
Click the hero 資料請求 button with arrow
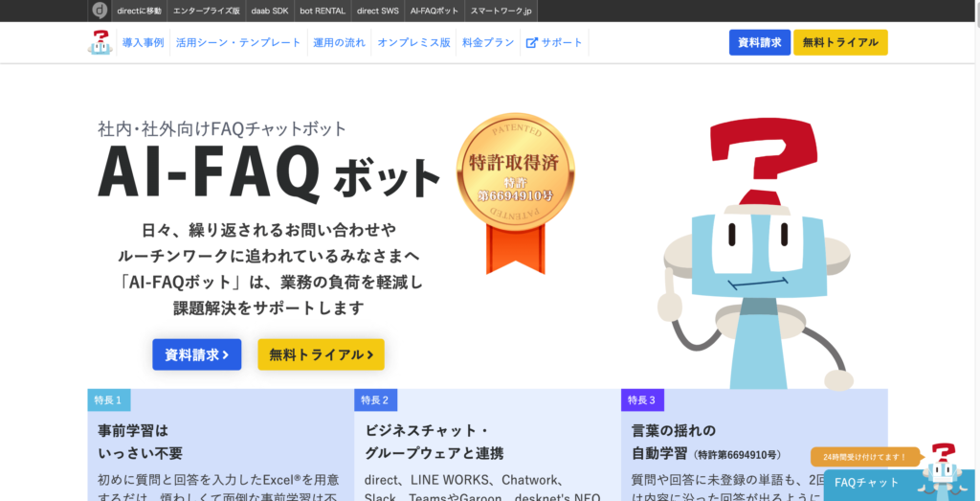click(197, 354)
